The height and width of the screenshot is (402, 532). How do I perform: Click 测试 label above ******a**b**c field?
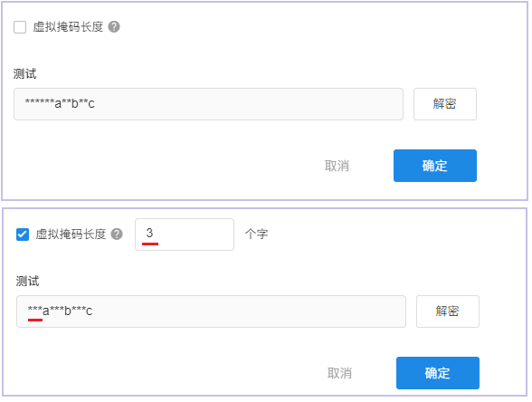(24, 73)
